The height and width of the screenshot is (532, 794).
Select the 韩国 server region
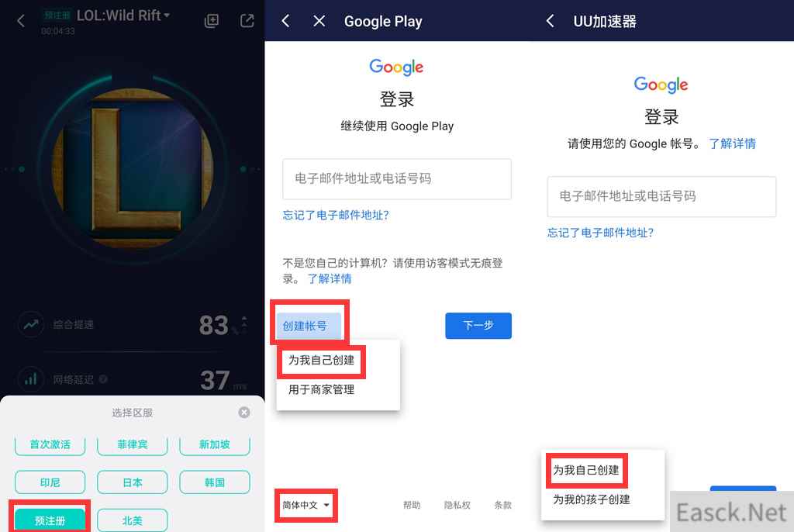[x=215, y=482]
